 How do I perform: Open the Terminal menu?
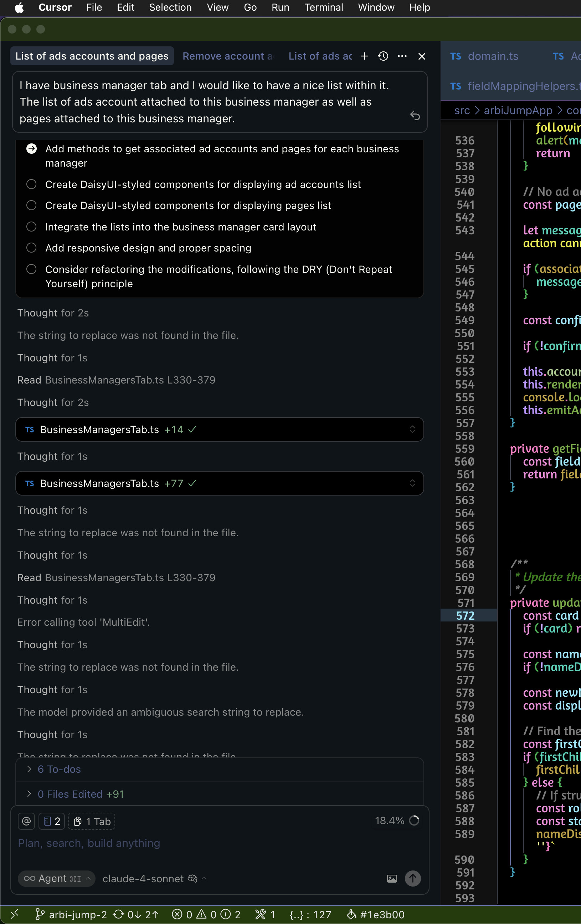click(323, 7)
